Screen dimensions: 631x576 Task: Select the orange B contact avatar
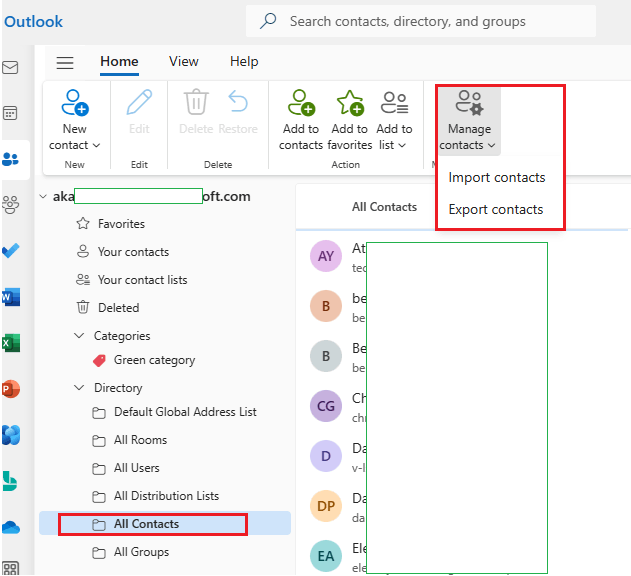326,306
